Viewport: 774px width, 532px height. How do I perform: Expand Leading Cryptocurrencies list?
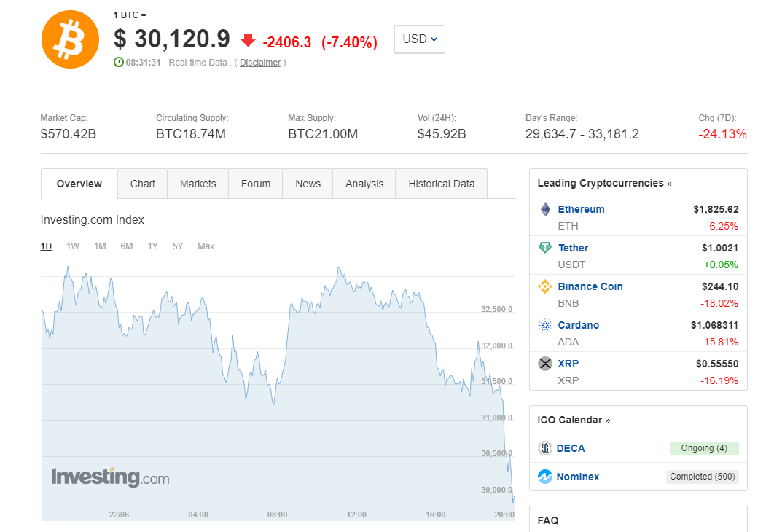(605, 183)
